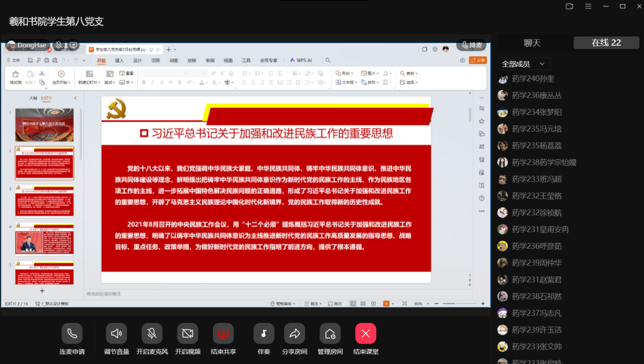Switch to the 聊天 chat tab
The image size is (644, 364).
(x=532, y=43)
